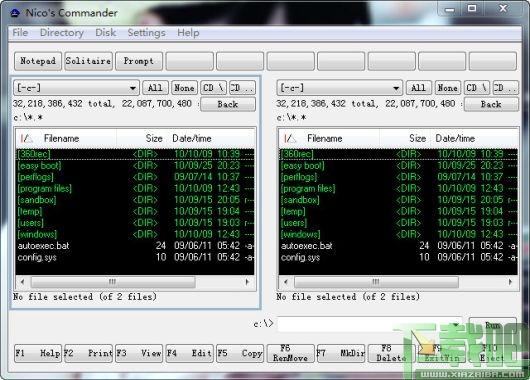The height and width of the screenshot is (380, 530).
Task: Click the sort icon in left Filename header
Action: point(26,138)
